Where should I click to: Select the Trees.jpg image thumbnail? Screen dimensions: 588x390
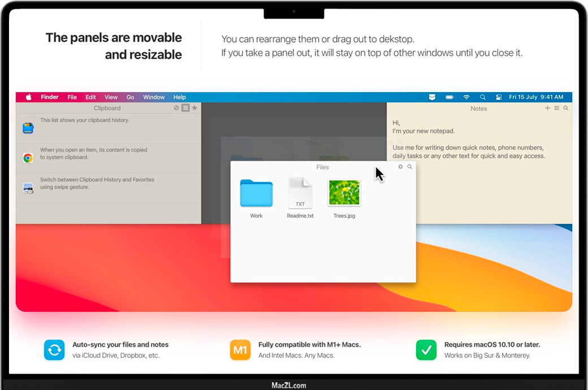(344, 193)
